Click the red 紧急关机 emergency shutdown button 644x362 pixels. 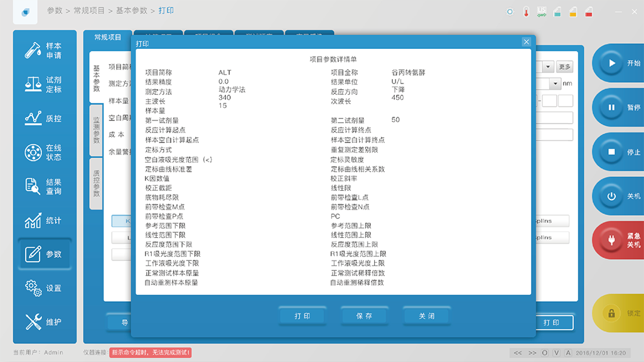click(618, 240)
